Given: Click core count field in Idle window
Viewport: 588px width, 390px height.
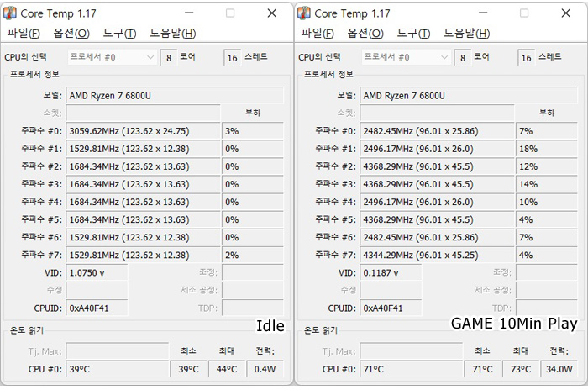Looking at the screenshot, I should (x=169, y=58).
